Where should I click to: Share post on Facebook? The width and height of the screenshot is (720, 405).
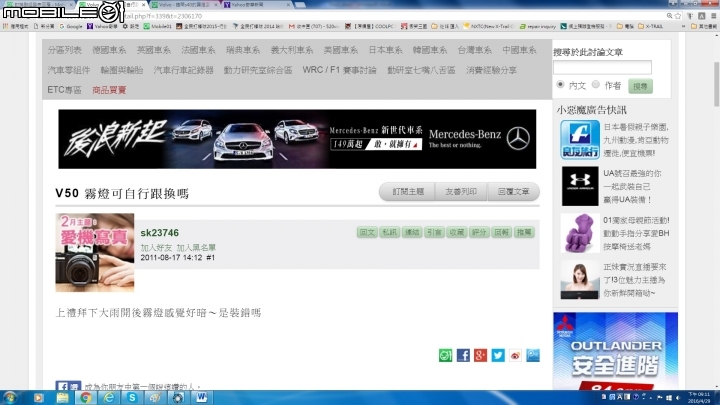[x=463, y=355]
